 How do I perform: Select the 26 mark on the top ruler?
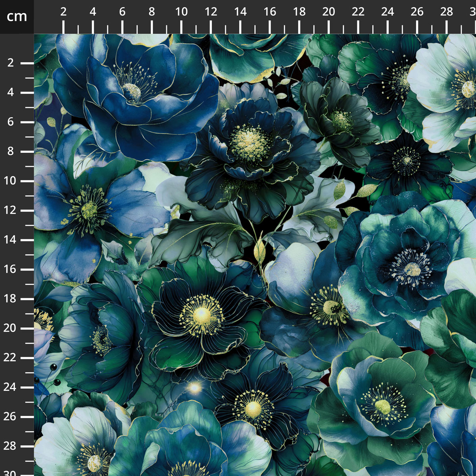417,12
